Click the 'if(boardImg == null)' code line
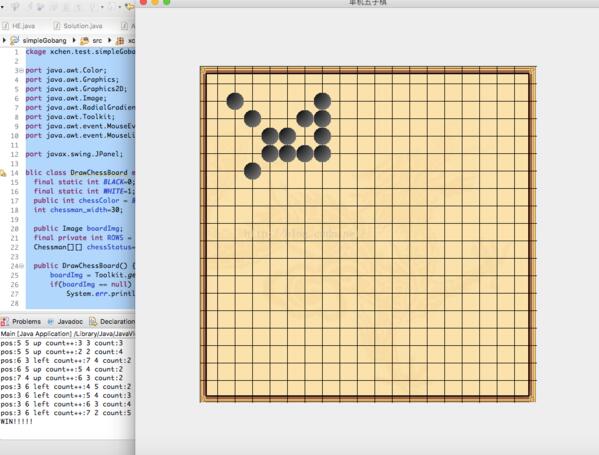This screenshot has width=599, height=455. coord(91,284)
